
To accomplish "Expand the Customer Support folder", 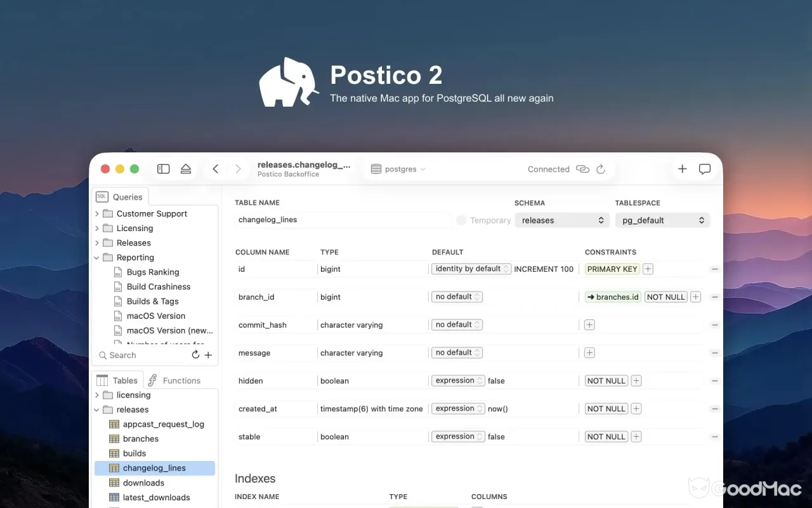I will [97, 214].
